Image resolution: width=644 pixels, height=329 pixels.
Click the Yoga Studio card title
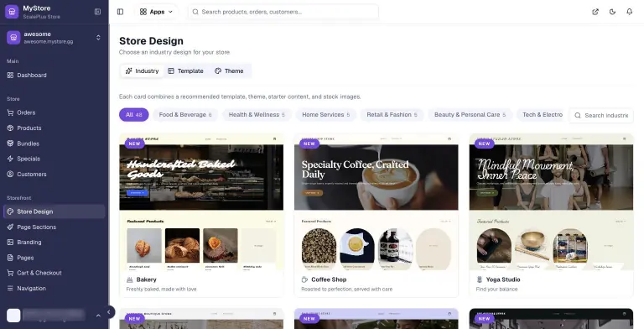coord(503,279)
